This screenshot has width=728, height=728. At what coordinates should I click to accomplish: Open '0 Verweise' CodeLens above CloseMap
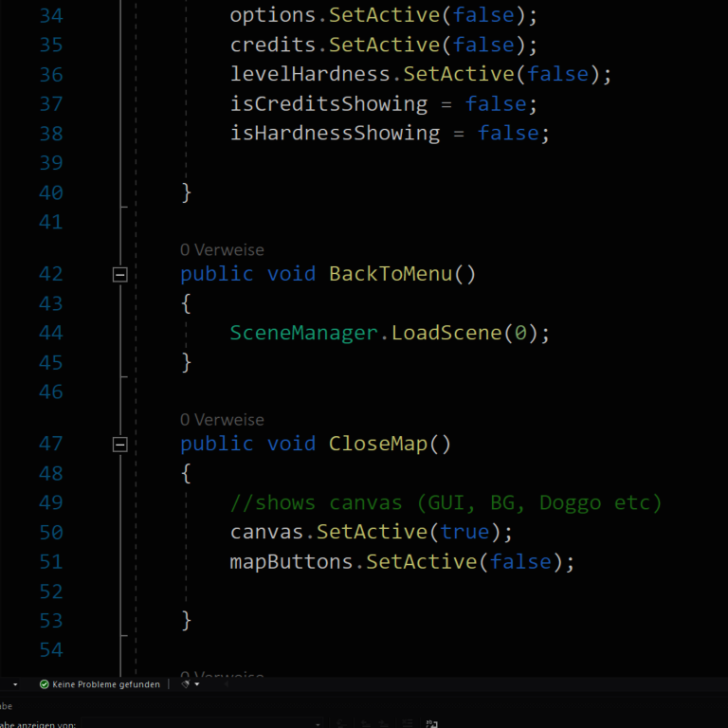tap(222, 420)
